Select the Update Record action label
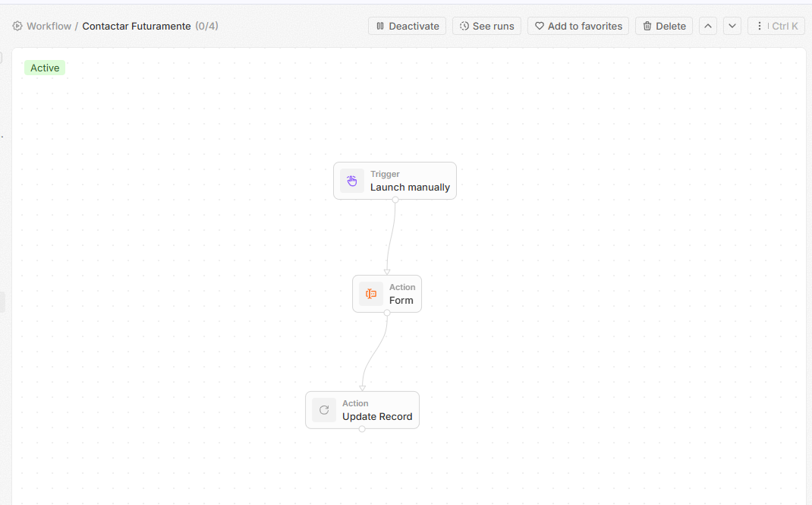The height and width of the screenshot is (505, 812). [377, 416]
